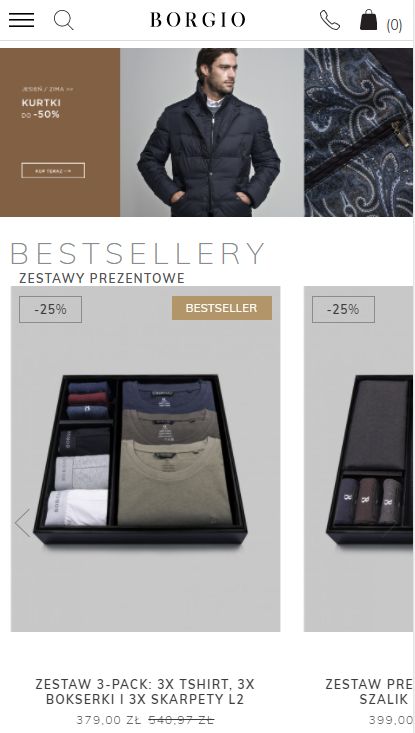Open the Zestaw Prezentowy Szalik product title
This screenshot has width=415, height=733.
(x=369, y=692)
